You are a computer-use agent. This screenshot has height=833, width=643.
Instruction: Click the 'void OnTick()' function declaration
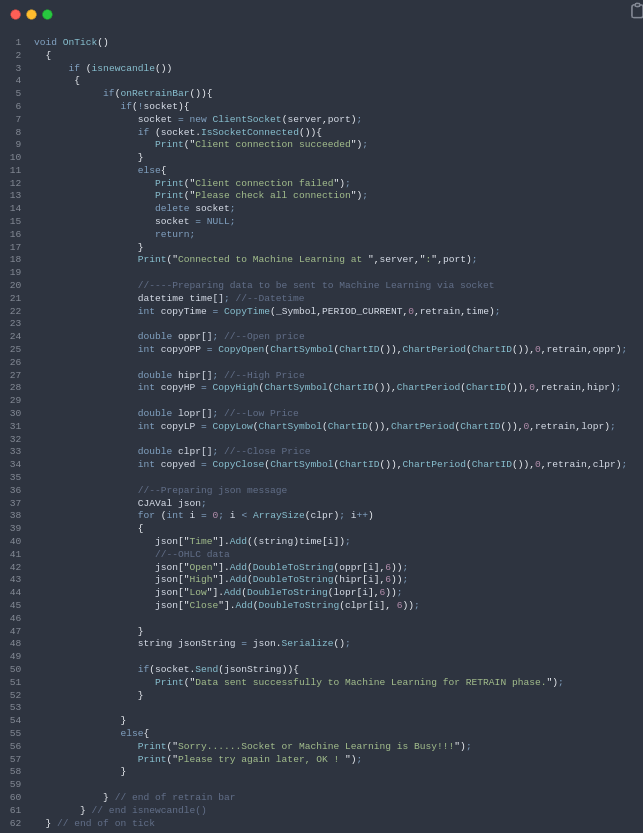click(x=71, y=43)
